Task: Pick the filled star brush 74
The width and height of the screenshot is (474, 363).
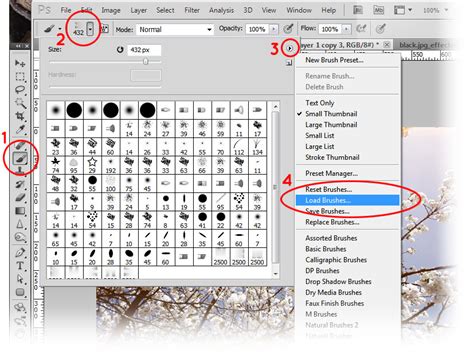Action: (x=56, y=165)
